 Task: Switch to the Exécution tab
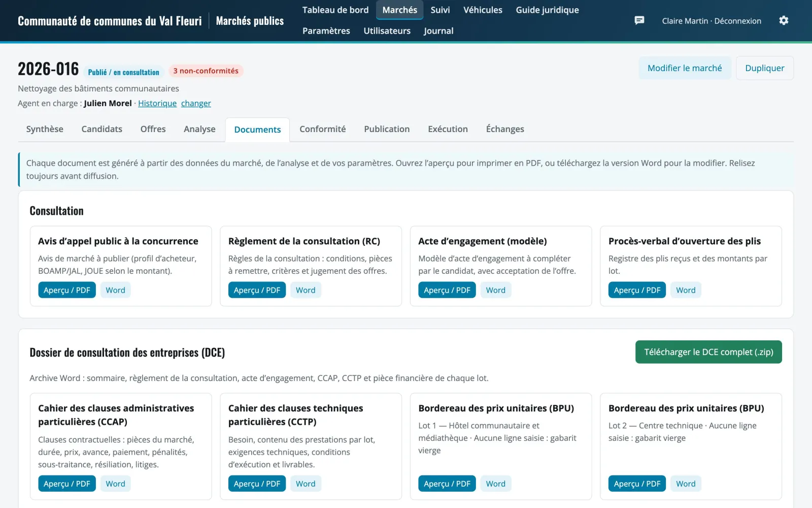[x=448, y=129]
